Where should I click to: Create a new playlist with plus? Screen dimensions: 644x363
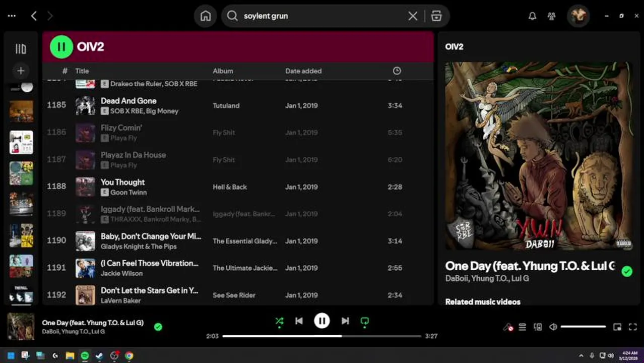tap(21, 71)
